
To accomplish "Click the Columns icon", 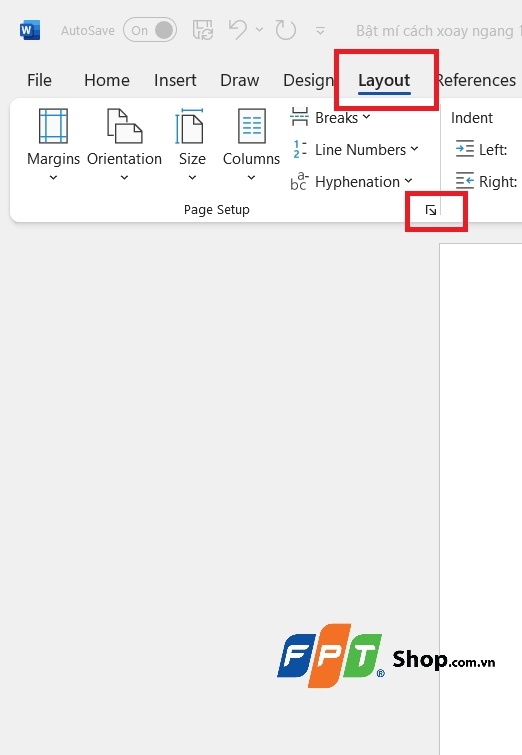I will pyautogui.click(x=252, y=126).
